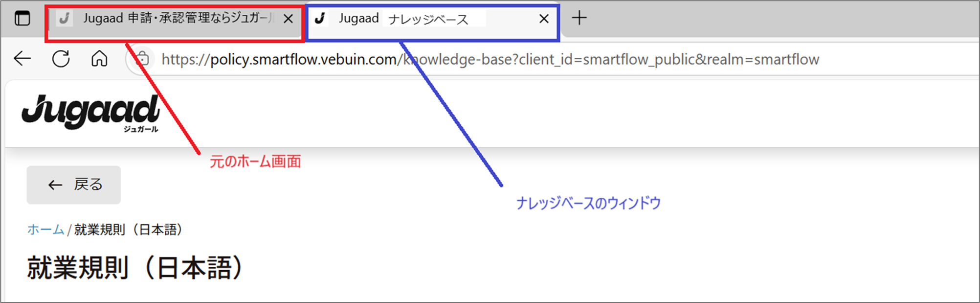This screenshot has height=303, width=980.
Task: Click the 戻る button
Action: [74, 185]
